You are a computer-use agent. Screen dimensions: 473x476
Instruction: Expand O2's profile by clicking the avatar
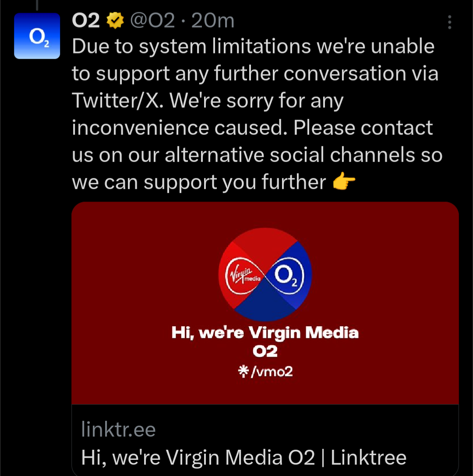click(37, 36)
